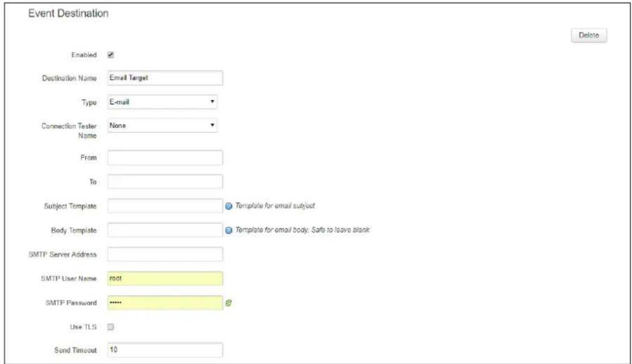The height and width of the screenshot is (364, 632).
Task: Click the SMTP Server Address field
Action: pyautogui.click(x=165, y=254)
